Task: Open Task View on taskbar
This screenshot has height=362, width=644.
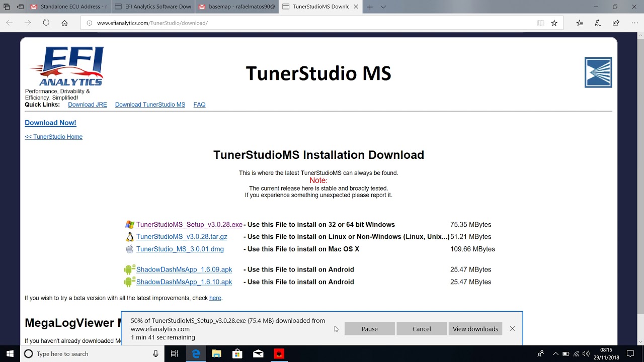Action: 175,354
